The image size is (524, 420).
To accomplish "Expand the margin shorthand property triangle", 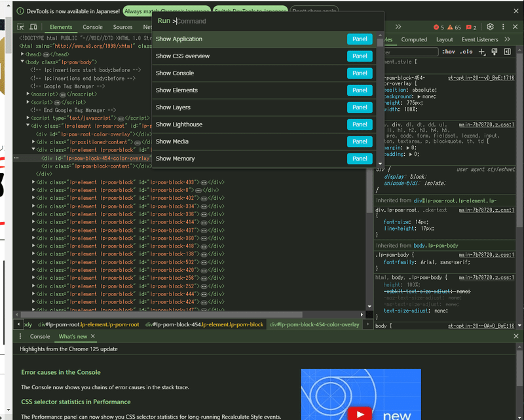I will click(x=408, y=148).
